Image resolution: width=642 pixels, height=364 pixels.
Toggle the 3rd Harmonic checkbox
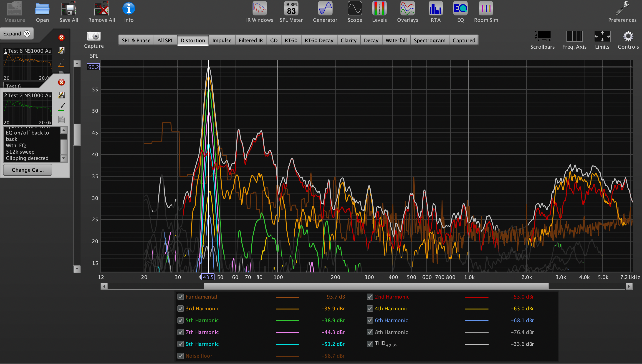coord(180,309)
